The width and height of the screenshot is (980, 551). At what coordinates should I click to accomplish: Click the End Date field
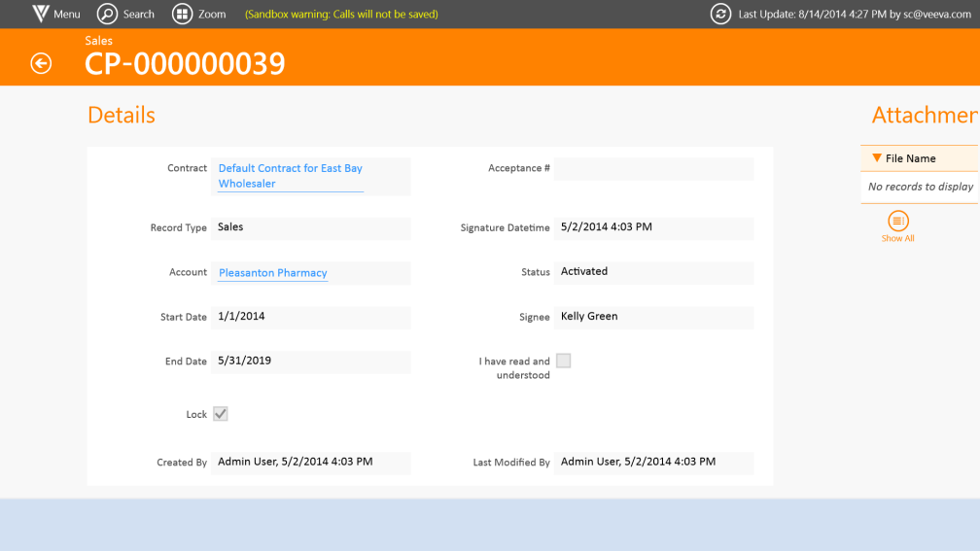(x=310, y=362)
